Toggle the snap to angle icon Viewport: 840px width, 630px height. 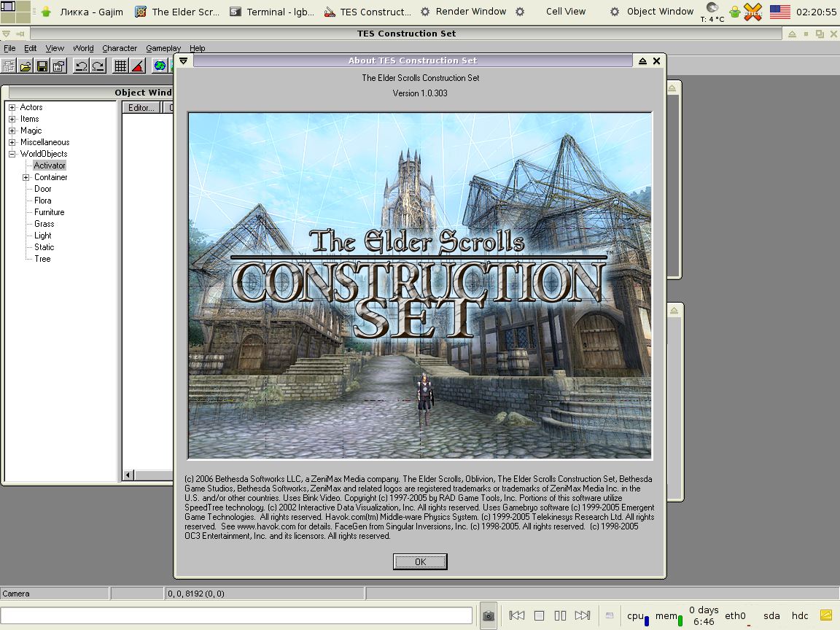tap(138, 66)
